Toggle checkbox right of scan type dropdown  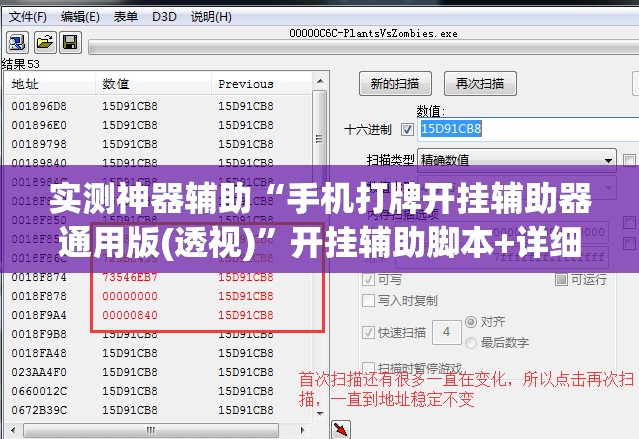[629, 160]
